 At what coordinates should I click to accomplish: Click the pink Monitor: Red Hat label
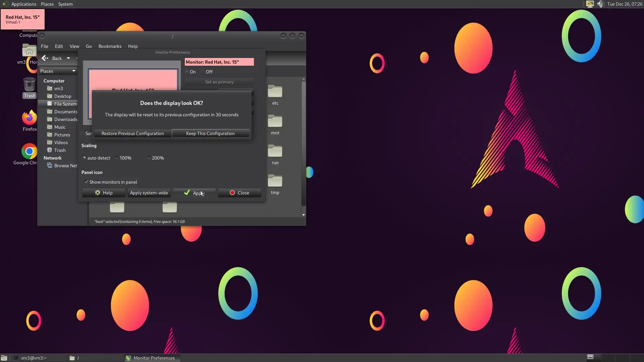[219, 62]
